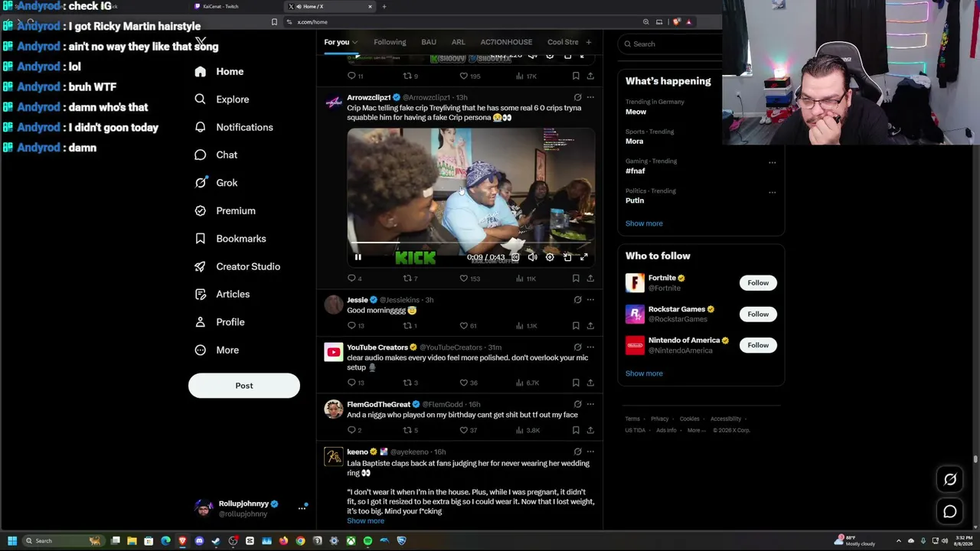
Task: Reply to Jessie's Good morning post
Action: click(351, 326)
